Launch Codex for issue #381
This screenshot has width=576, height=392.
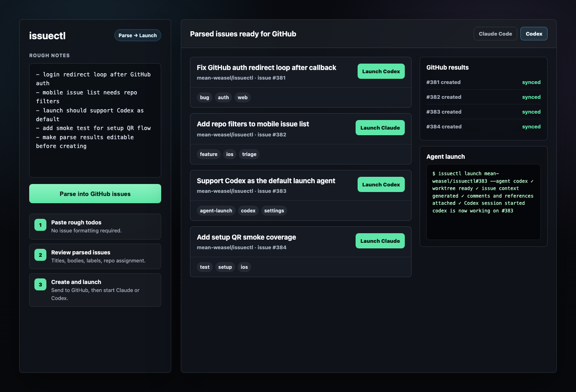point(381,71)
